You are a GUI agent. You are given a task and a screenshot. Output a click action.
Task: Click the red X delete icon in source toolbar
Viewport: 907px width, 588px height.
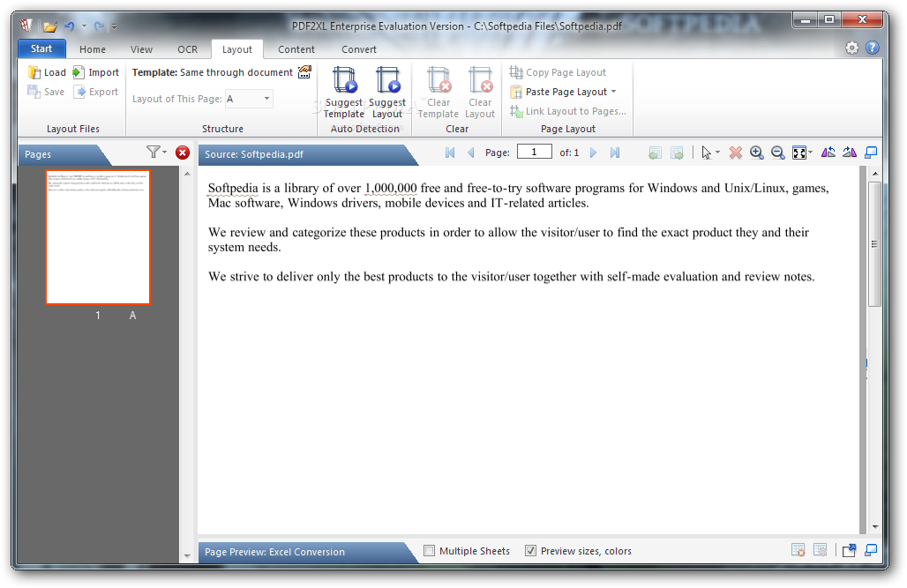735,153
